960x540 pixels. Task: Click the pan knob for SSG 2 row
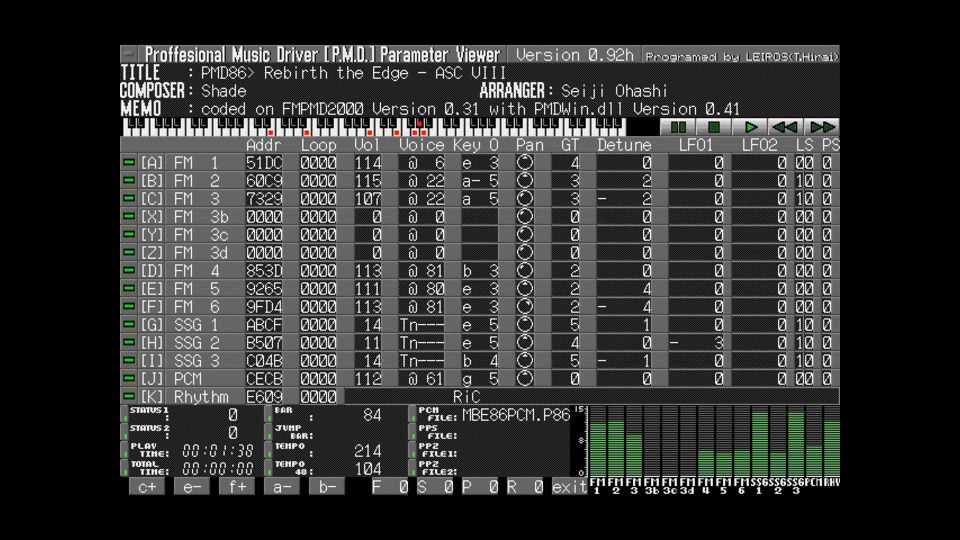pos(525,343)
